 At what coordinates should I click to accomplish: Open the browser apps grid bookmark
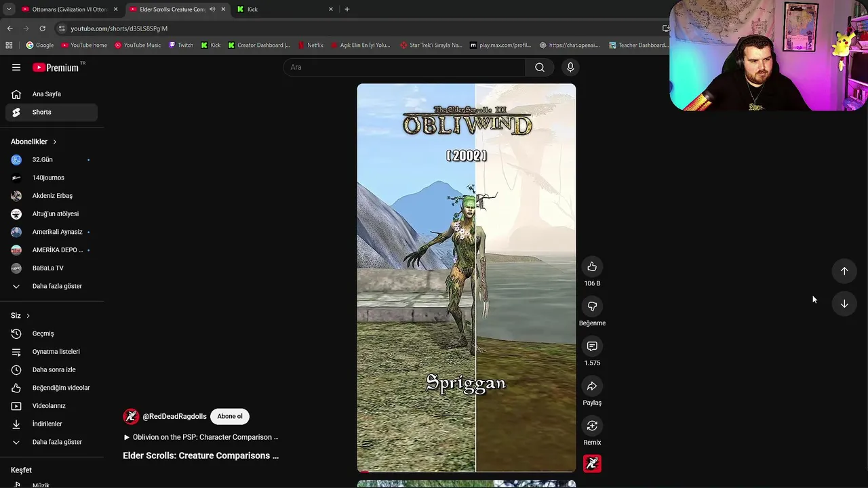(9, 45)
